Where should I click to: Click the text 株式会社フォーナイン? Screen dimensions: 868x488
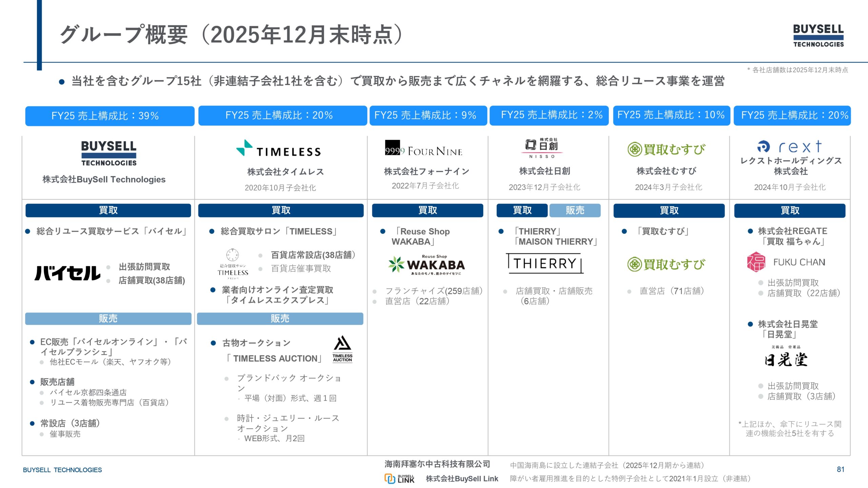coord(427,171)
